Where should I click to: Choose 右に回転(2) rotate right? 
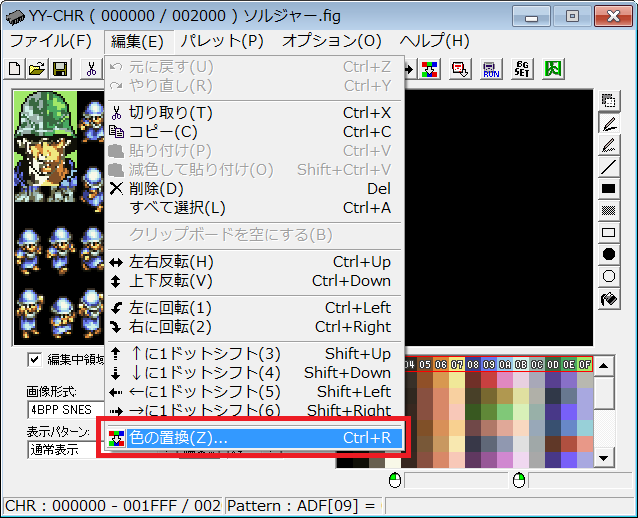click(255, 327)
